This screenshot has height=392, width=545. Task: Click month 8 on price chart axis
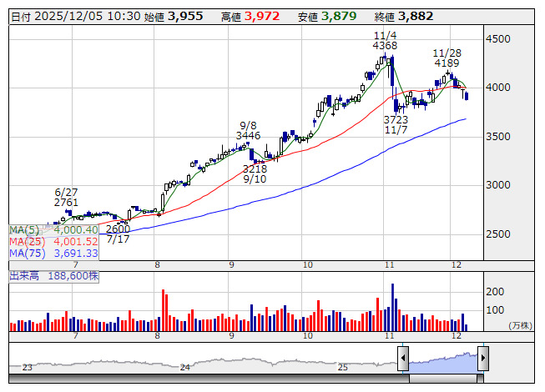pyautogui.click(x=157, y=265)
